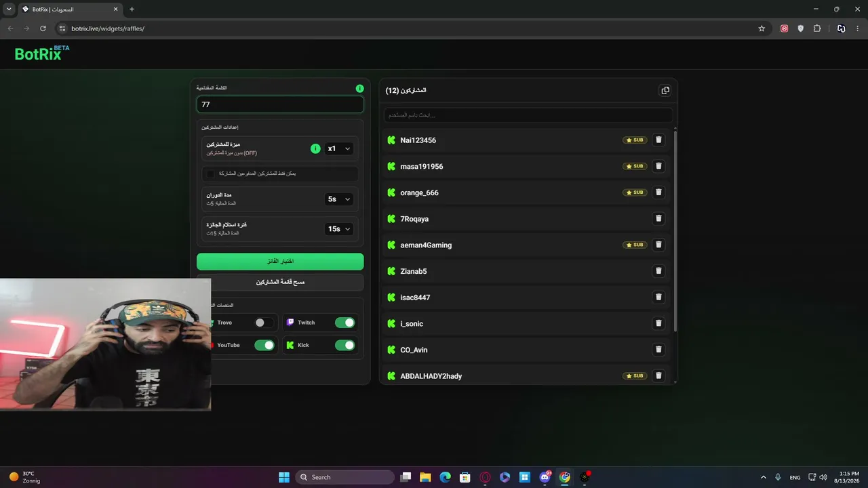
Task: Delete CO_Avin with trash icon
Action: (x=658, y=350)
